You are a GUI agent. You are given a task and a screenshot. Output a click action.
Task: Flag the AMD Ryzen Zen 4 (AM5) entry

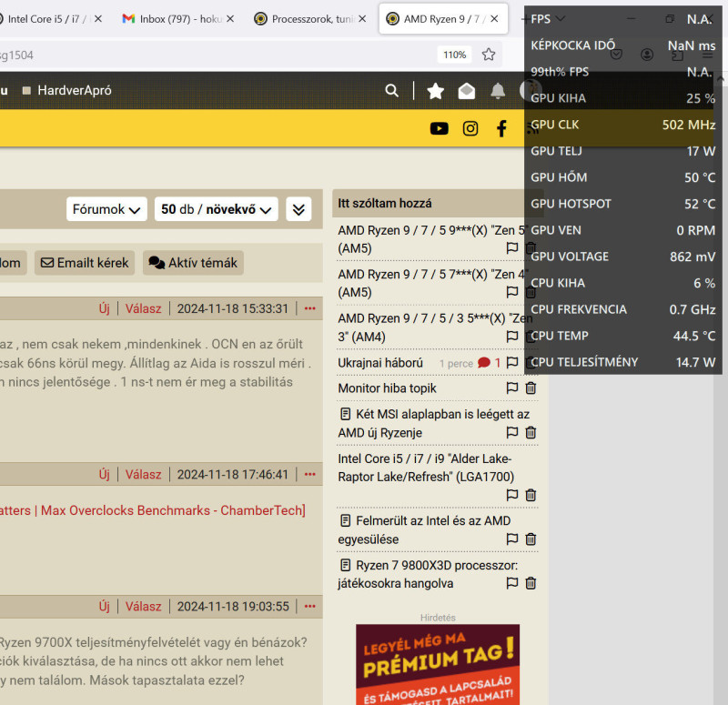coord(512,292)
